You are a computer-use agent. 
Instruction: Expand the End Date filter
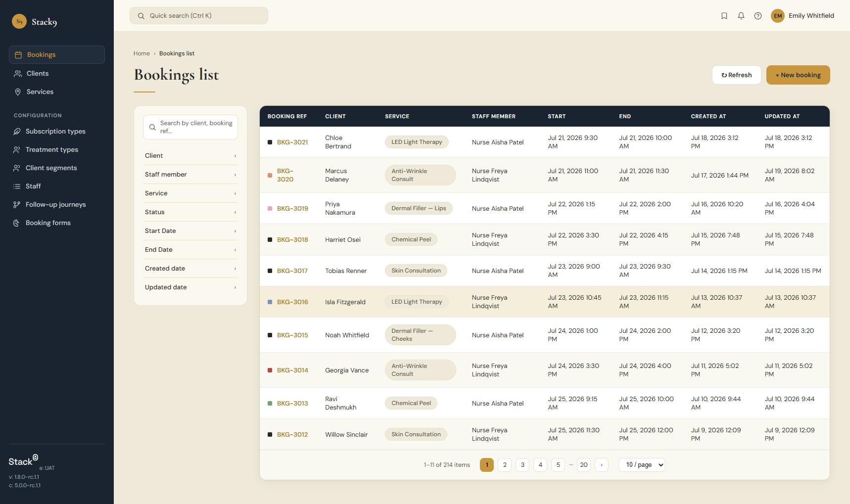[190, 250]
